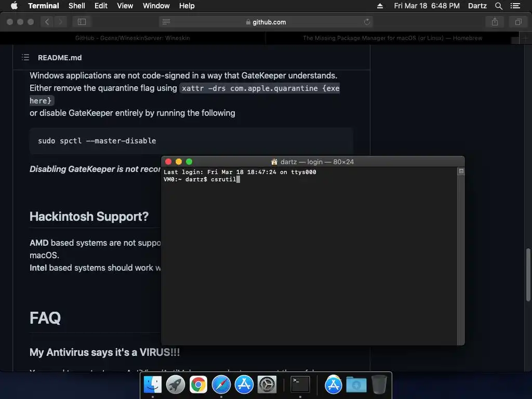Open Launchpad from the Dock
Viewport: 532px width, 399px height.
pyautogui.click(x=176, y=385)
